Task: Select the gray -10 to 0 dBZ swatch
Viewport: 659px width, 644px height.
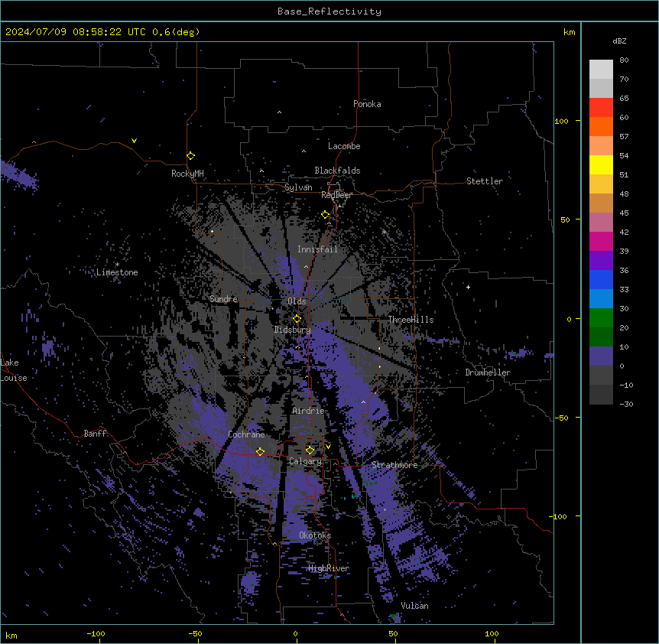Action: [x=601, y=376]
